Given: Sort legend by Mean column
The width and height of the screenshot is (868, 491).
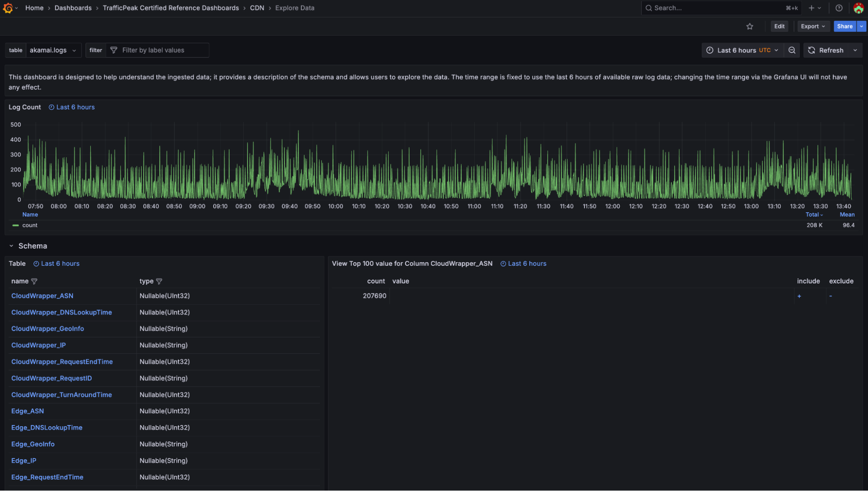Looking at the screenshot, I should [x=847, y=215].
